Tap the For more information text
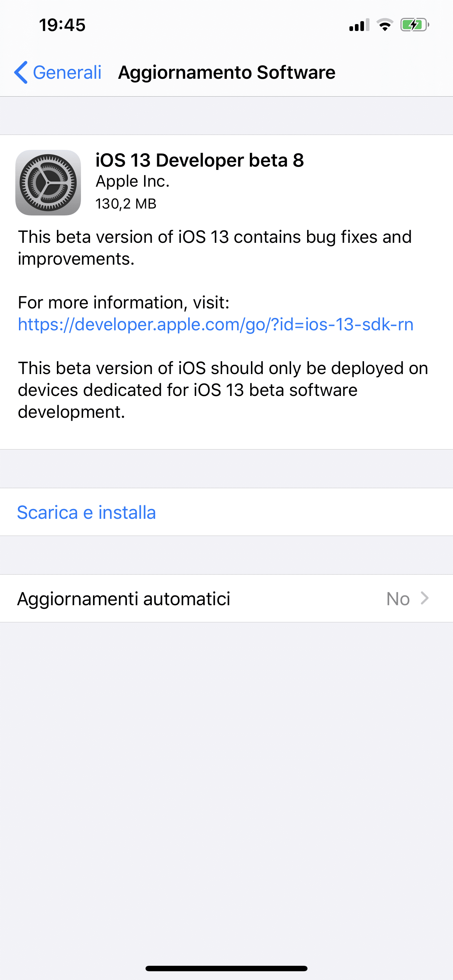Viewport: 453px width, 980px height. coord(124,303)
